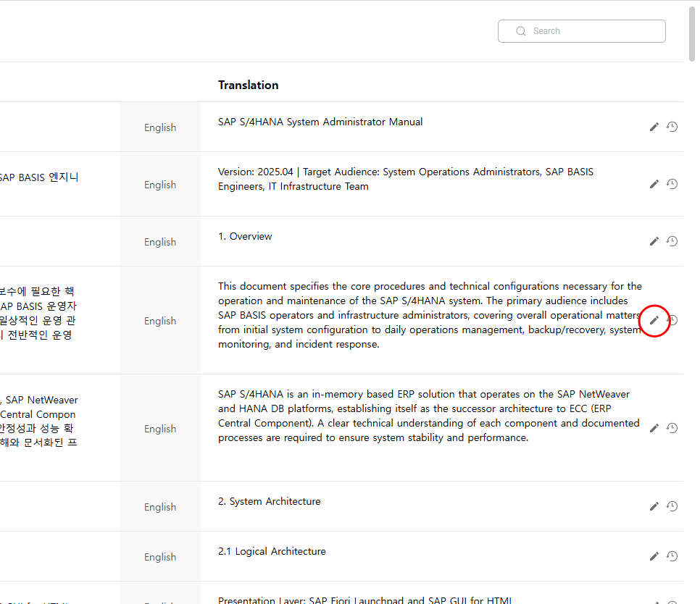View revision history of 'Version: 2025.04' translation
The width and height of the screenshot is (700, 604).
point(672,184)
